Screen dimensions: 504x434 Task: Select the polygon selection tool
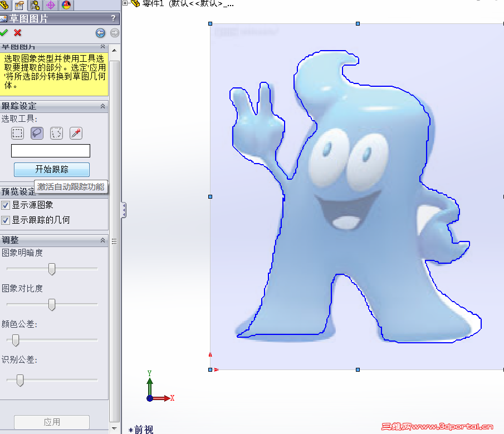56,133
